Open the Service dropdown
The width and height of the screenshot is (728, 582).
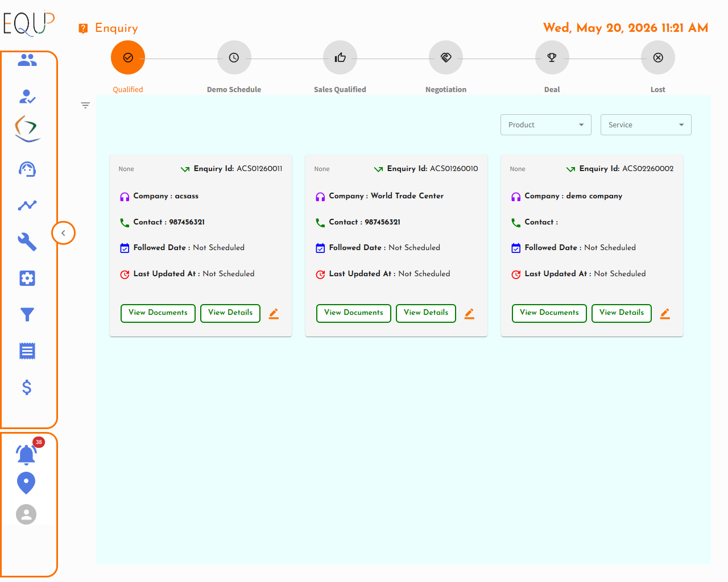coord(646,125)
